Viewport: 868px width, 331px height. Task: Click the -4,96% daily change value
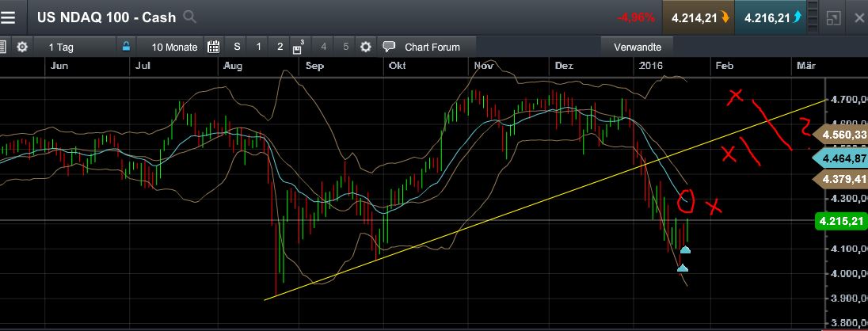(x=635, y=17)
